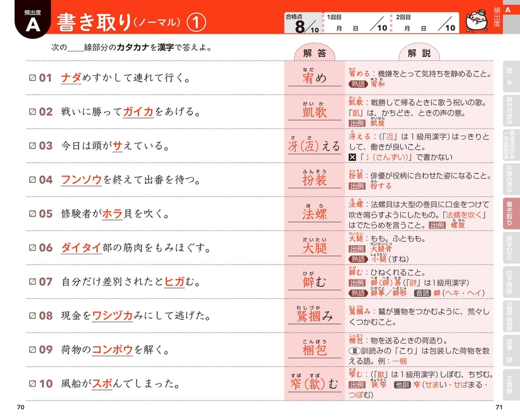Click the 解答 column header
520x420 pixels.
click(x=314, y=53)
